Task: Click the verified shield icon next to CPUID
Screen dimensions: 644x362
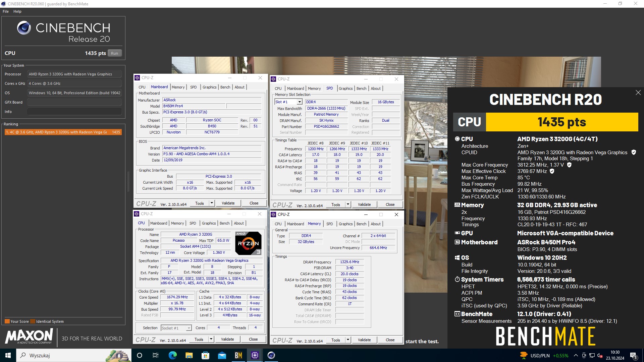Action: [634, 152]
